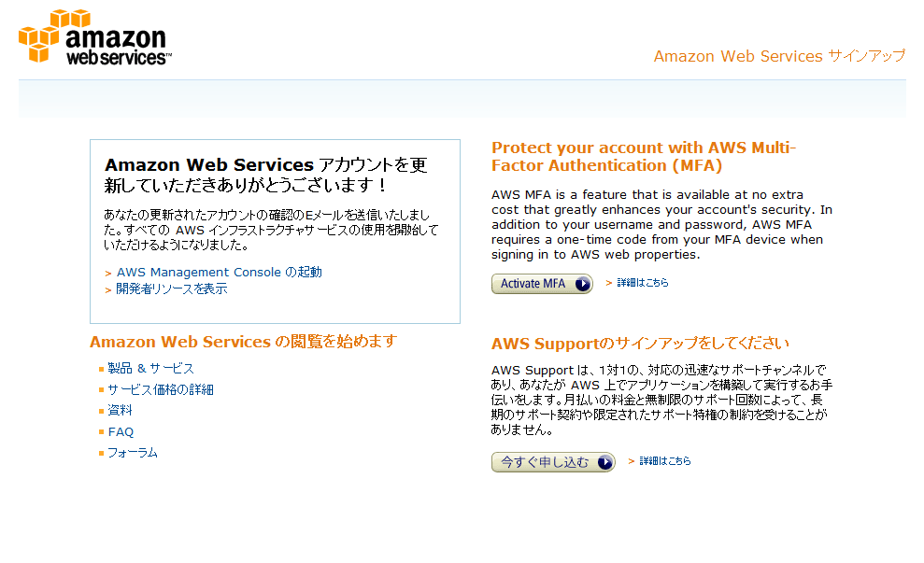Open the フォーラム link
This screenshot has height=563, width=924.
point(132,453)
